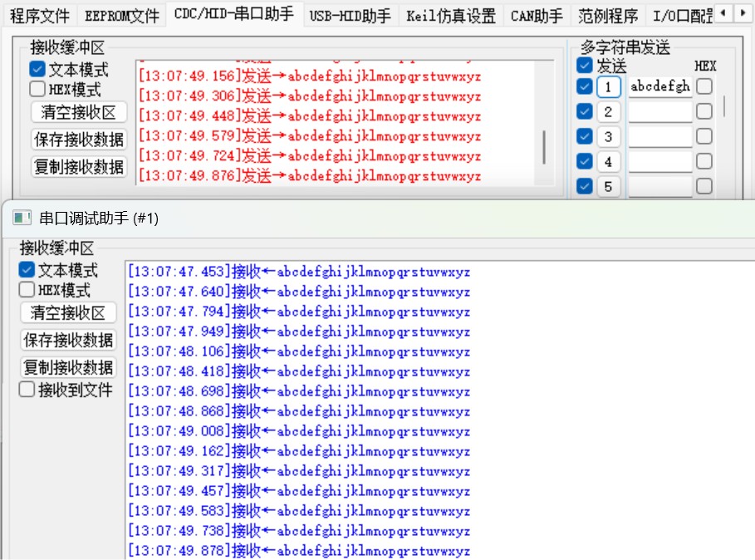The width and height of the screenshot is (755, 560).
Task: Enable HEX checkbox for string row 1
Action: click(704, 86)
